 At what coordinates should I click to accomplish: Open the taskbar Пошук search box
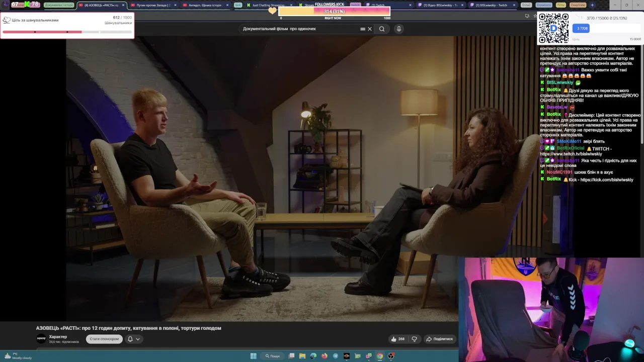coord(273,356)
